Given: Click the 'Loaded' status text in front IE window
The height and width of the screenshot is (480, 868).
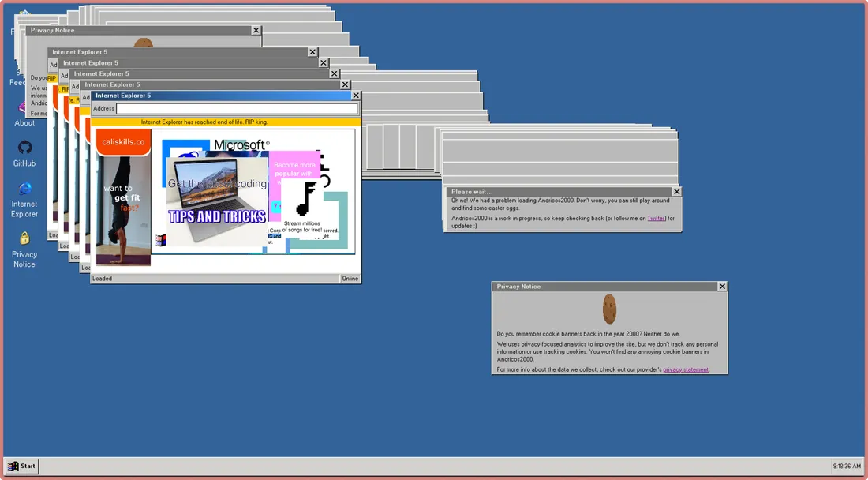Looking at the screenshot, I should click(102, 279).
